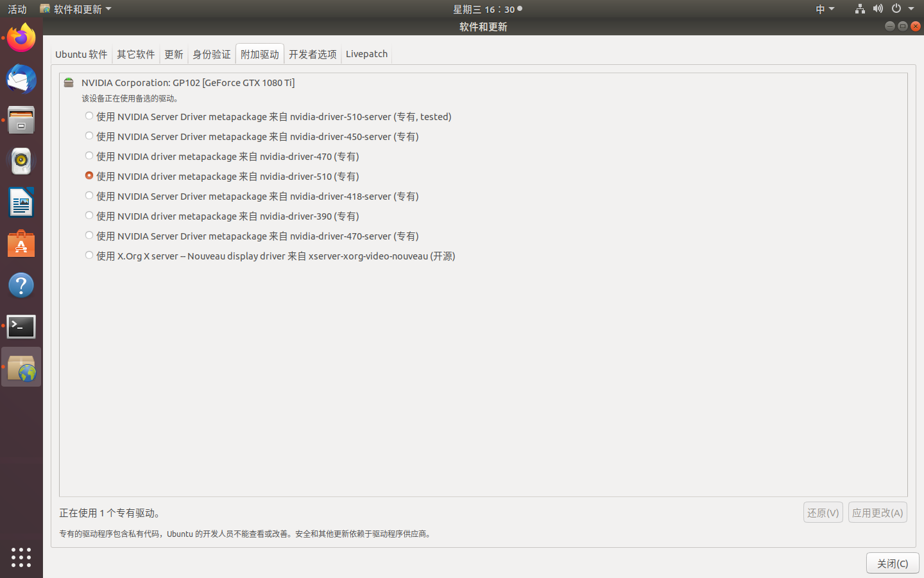Open Firefox from the dock
The image size is (924, 578).
[21, 38]
